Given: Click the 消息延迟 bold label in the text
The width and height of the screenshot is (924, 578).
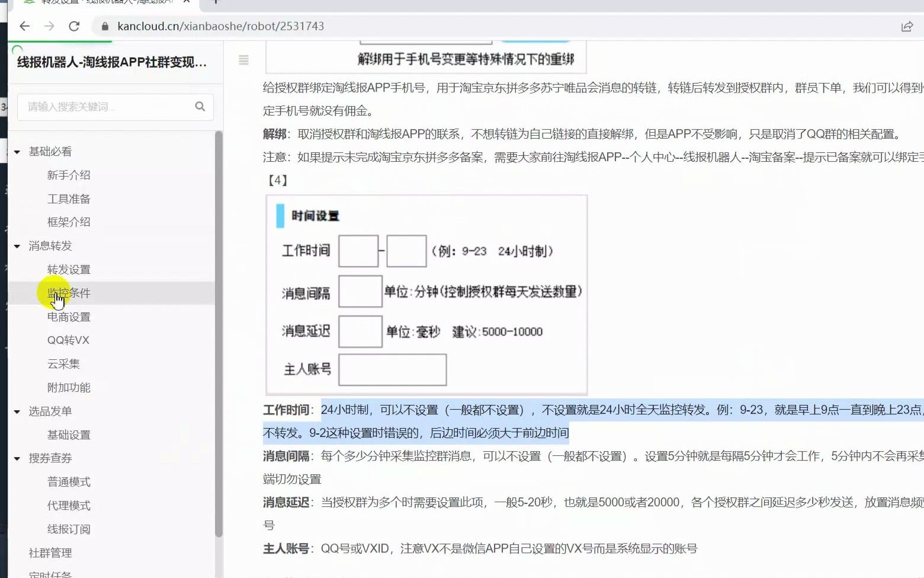Looking at the screenshot, I should click(x=286, y=502).
